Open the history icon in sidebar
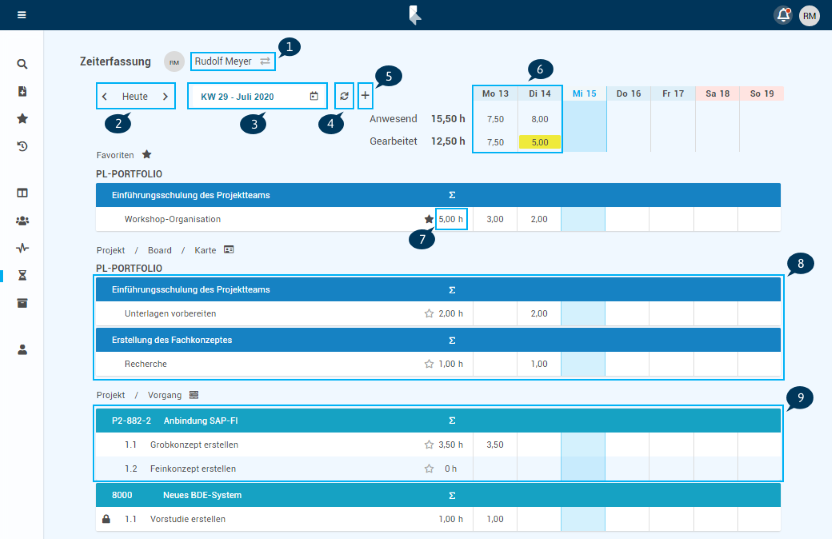 [22, 146]
